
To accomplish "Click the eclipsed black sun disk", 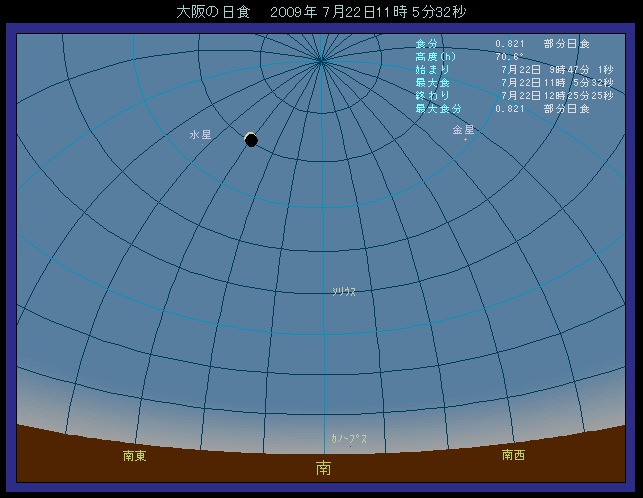I will 251,140.
